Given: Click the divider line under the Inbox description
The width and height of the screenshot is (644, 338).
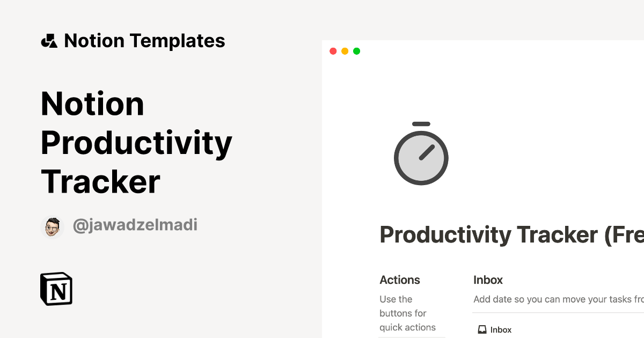Looking at the screenshot, I should 558,311.
